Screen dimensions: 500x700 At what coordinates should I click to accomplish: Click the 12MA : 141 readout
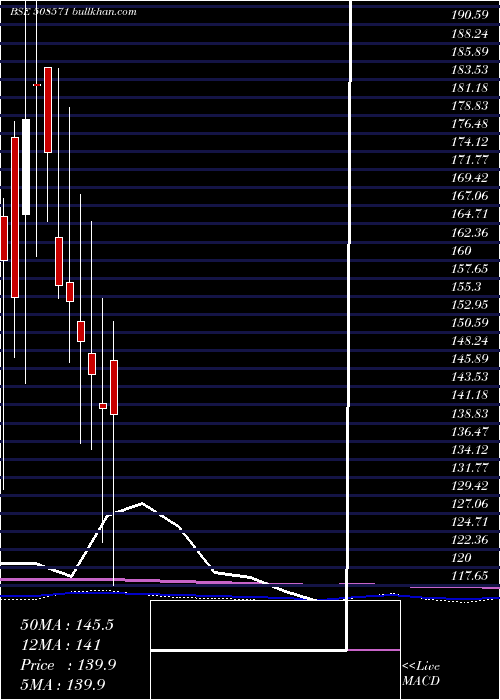[x=60, y=645]
